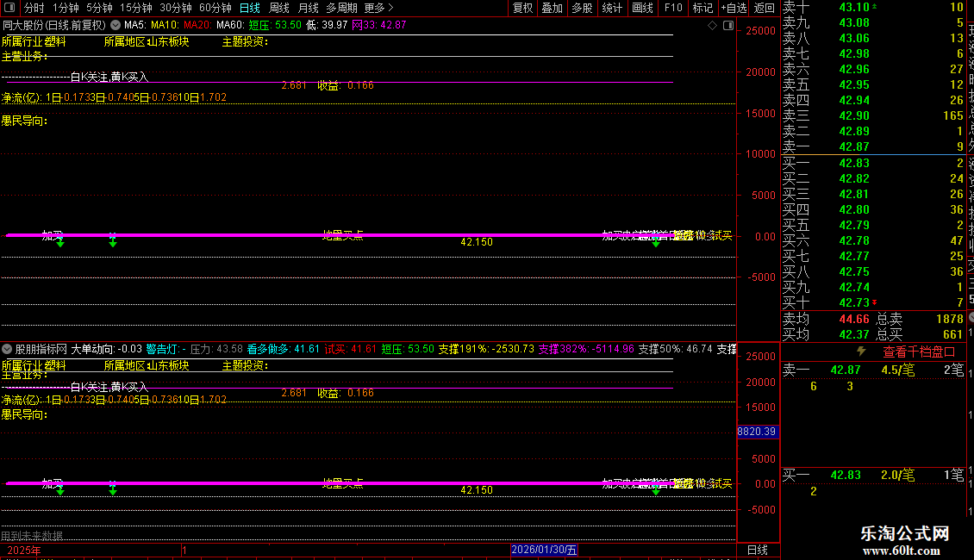Click the 支撑50% 46.74 indicator value
This screenshot has height=560, width=974.
[x=675, y=349]
